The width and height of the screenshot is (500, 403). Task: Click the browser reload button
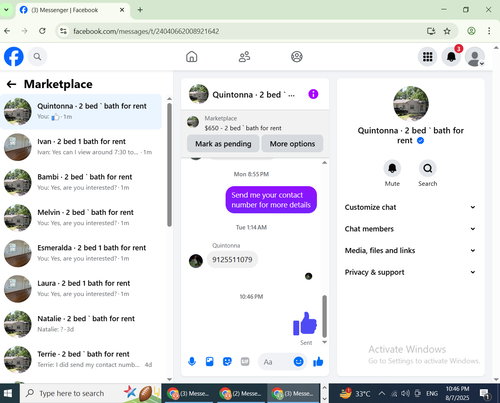click(x=42, y=31)
